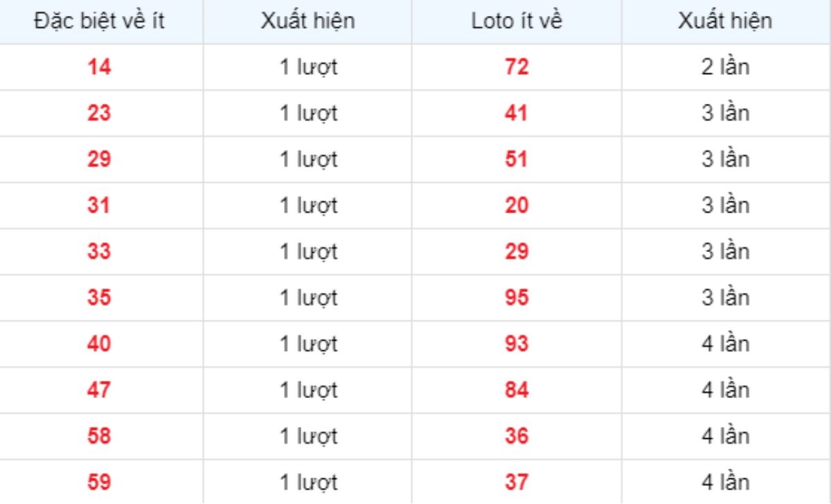Select the '2 lần' cell beside 72
The image size is (831, 504).
(726, 67)
